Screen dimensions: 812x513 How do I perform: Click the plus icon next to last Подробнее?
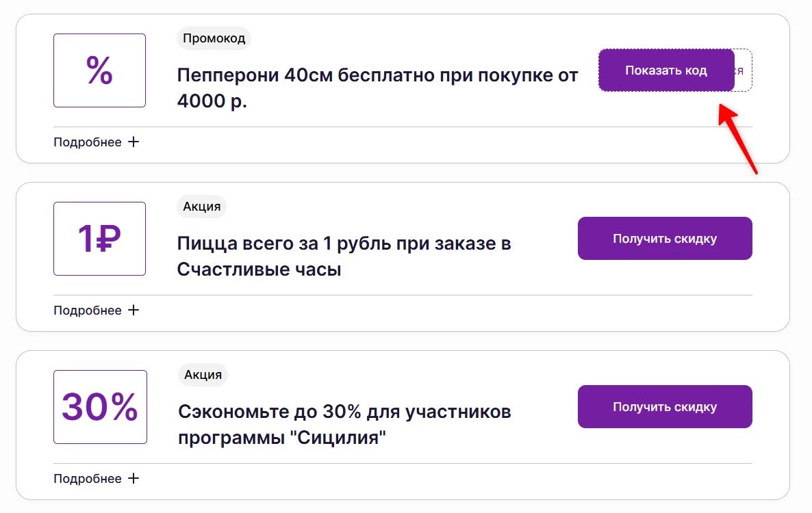coord(134,478)
